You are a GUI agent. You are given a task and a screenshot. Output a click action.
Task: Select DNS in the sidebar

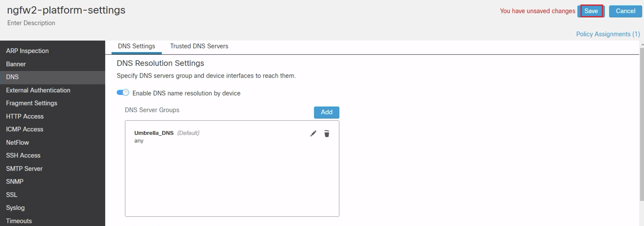point(53,77)
